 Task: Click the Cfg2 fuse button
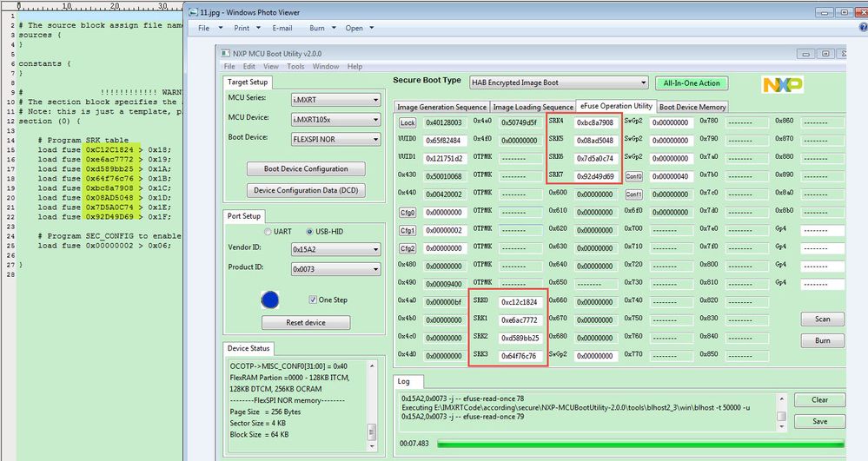tap(407, 248)
